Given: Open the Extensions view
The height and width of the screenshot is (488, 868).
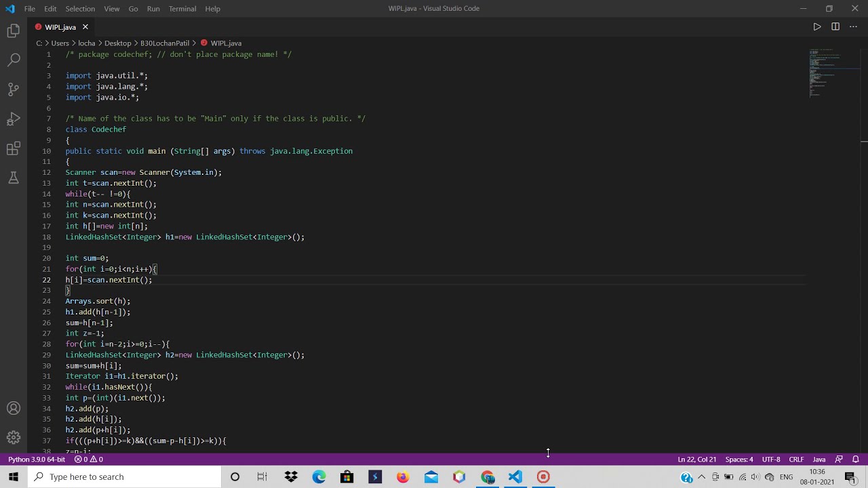Looking at the screenshot, I should coord(14,148).
